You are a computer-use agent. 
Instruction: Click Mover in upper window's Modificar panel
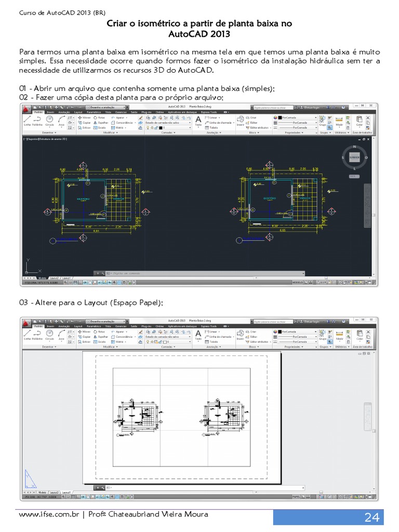(84, 118)
